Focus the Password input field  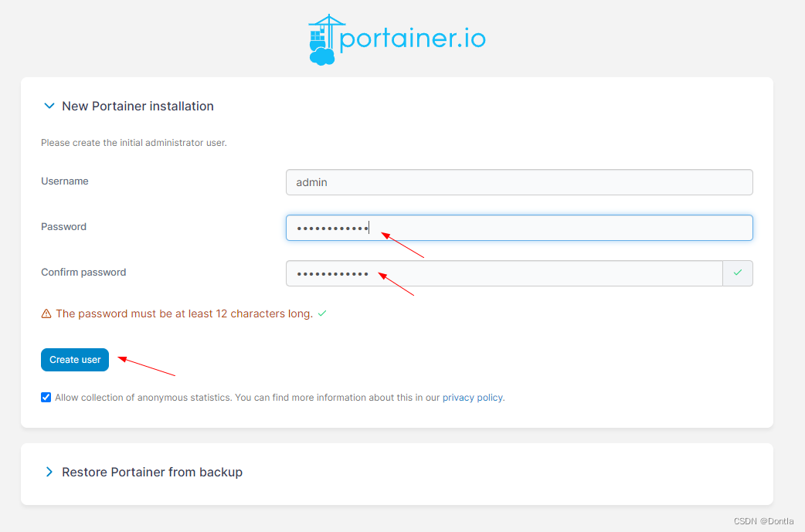pos(519,228)
